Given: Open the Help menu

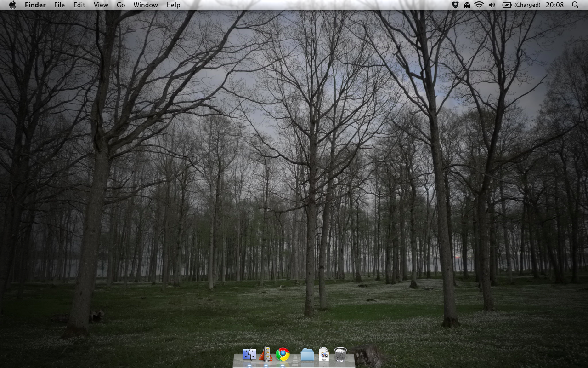Looking at the screenshot, I should coord(173,5).
